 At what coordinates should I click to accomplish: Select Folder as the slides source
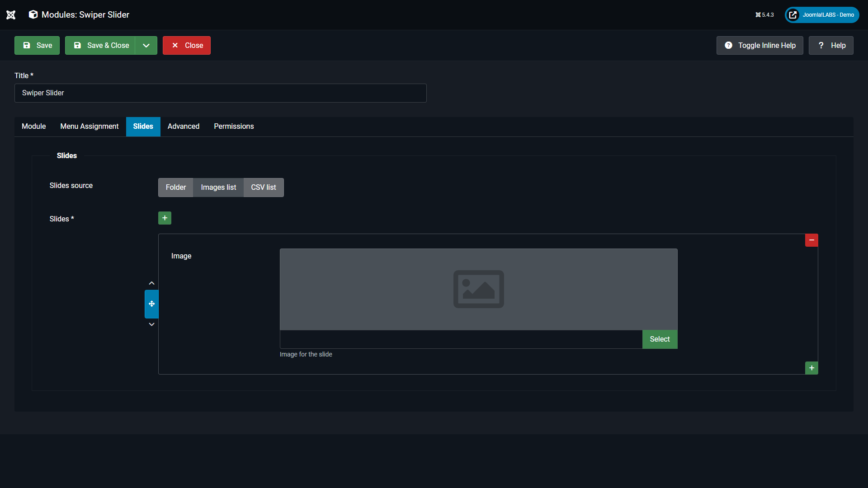175,187
